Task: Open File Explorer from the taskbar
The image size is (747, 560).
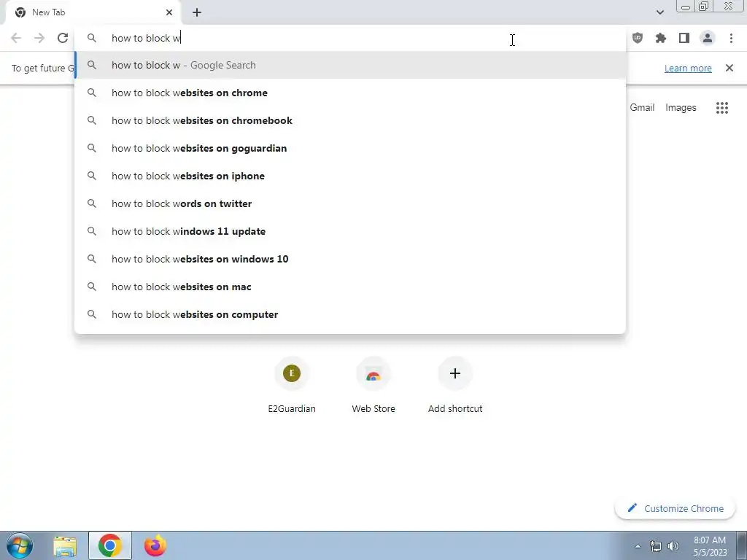Action: click(x=65, y=546)
